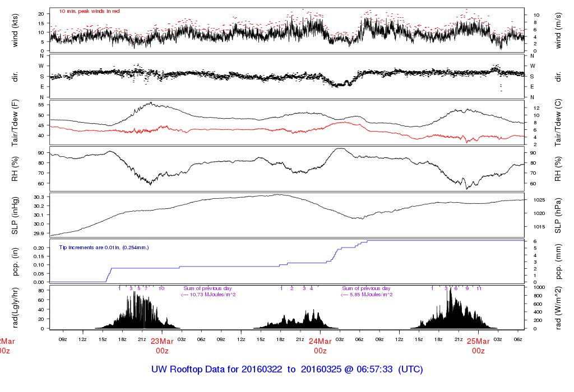Click the red "23Mar 00z" date label
The height and width of the screenshot is (392, 574).
[x=162, y=346]
